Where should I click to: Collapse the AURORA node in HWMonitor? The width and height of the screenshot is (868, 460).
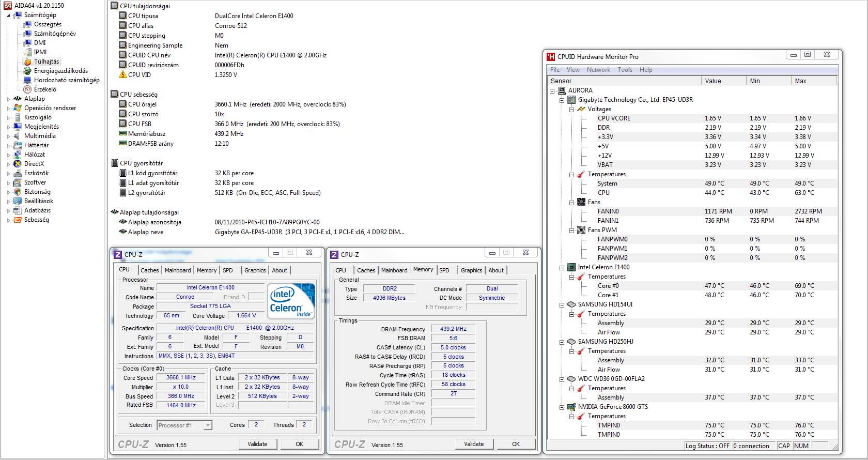(552, 90)
